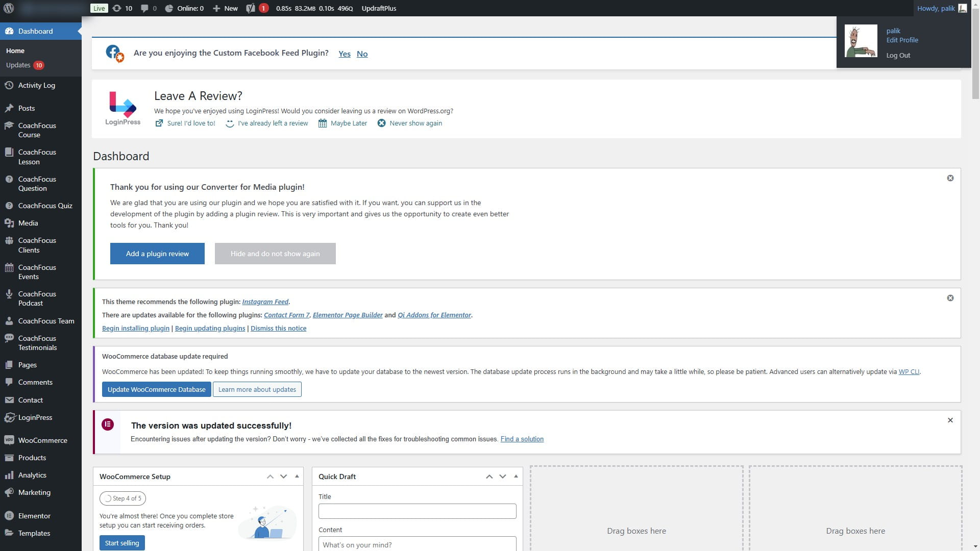Click the user avatar thumbnail
This screenshot has height=551, width=980.
pyautogui.click(x=861, y=41)
